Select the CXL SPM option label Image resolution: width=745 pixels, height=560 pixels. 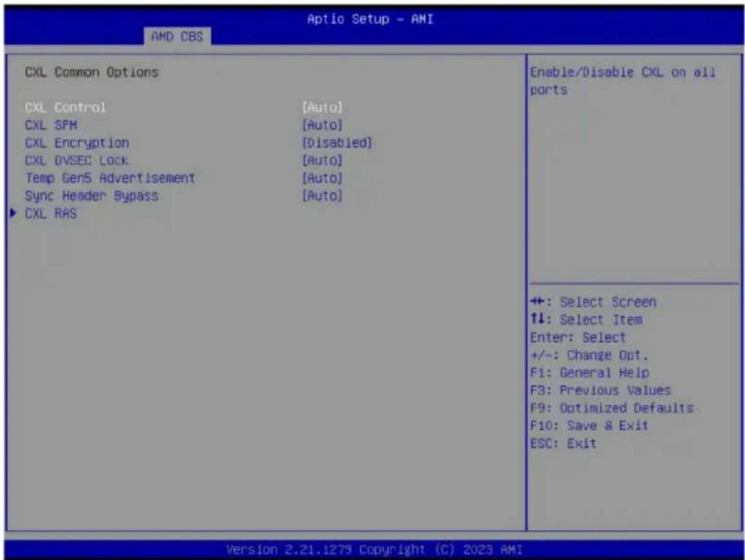coord(51,125)
